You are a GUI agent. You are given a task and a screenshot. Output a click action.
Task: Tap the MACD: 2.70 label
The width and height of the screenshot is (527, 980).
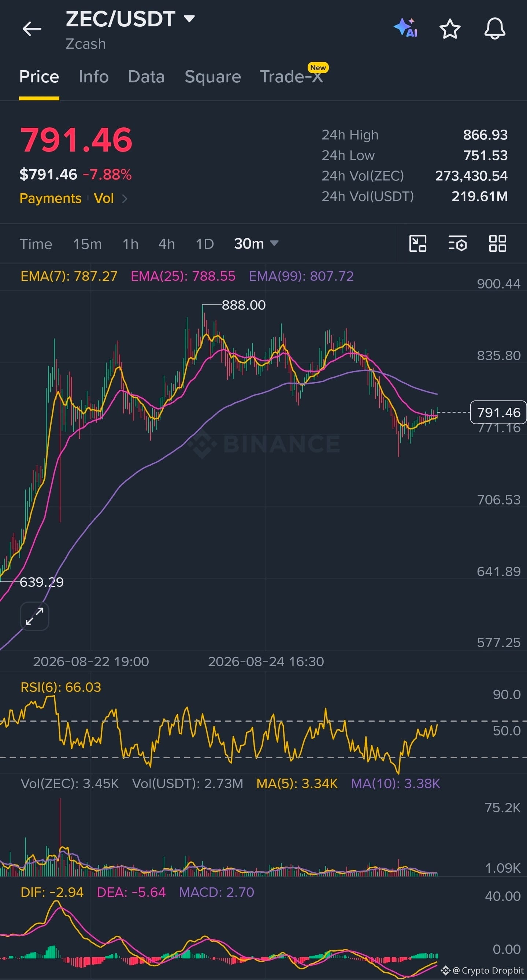[x=216, y=892]
